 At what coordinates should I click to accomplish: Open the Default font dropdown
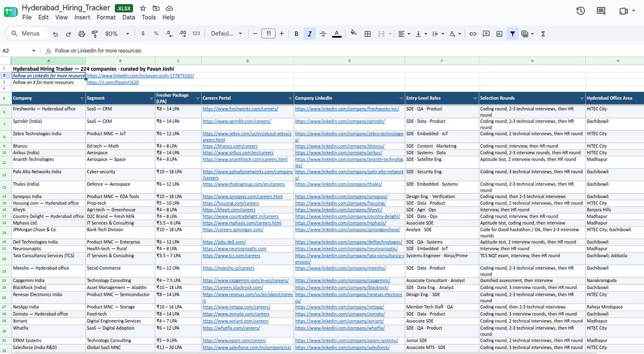(225, 33)
